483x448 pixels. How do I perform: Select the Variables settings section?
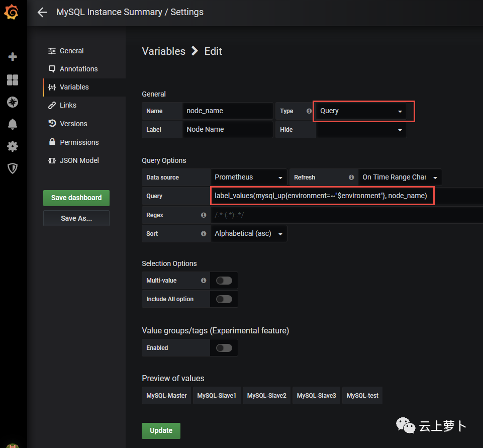point(84,87)
